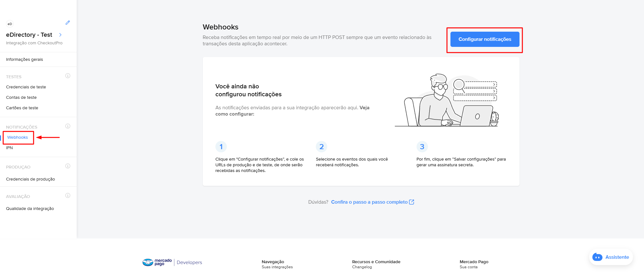The height and width of the screenshot is (273, 644).
Task: Open Sua conta footer link
Action: pos(469,267)
